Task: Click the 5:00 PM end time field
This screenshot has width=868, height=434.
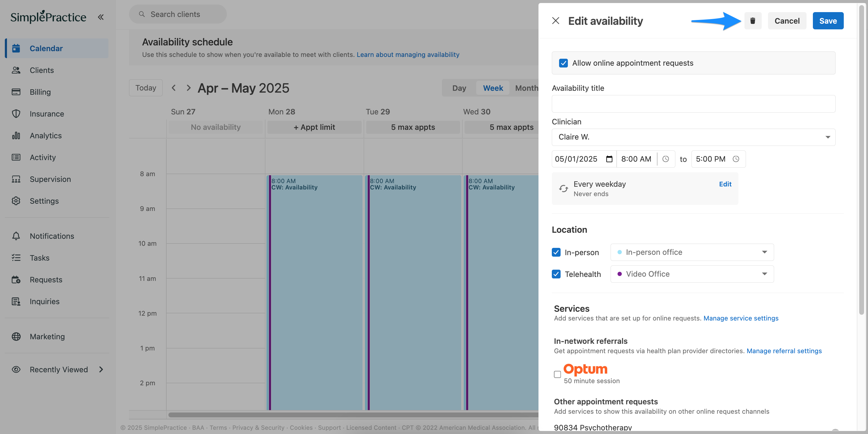Action: click(x=718, y=159)
